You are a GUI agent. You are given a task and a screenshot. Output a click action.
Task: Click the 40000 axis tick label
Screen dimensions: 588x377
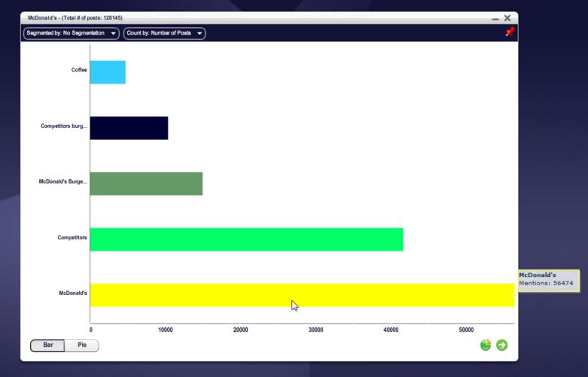coord(391,330)
